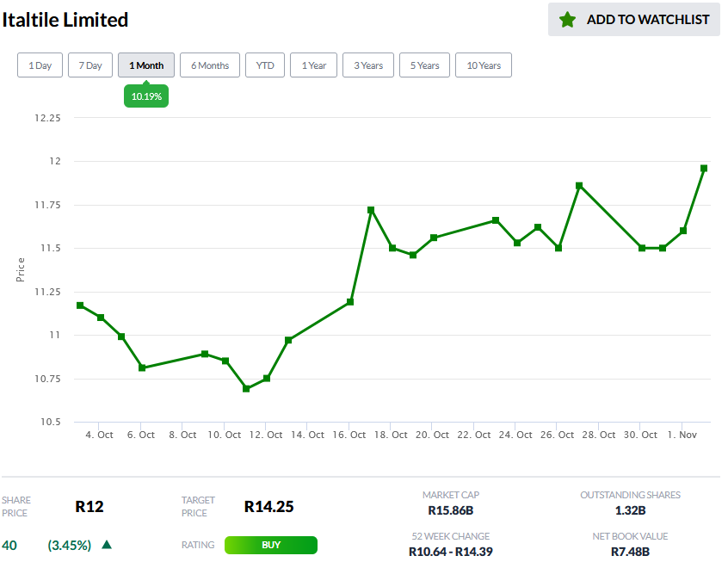Click the 11.75 y-axis label
This screenshot has width=728, height=562.
click(x=47, y=205)
